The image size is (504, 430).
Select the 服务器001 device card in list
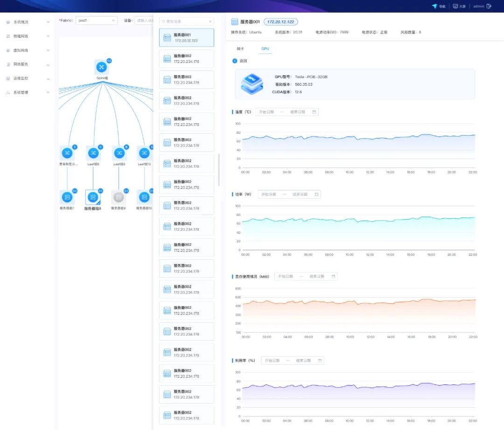(186, 38)
